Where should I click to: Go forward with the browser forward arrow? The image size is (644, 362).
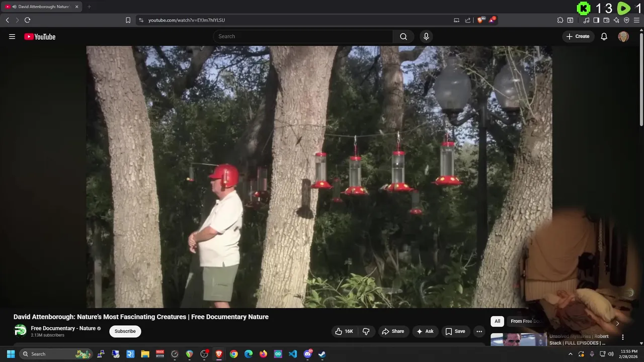pyautogui.click(x=17, y=20)
